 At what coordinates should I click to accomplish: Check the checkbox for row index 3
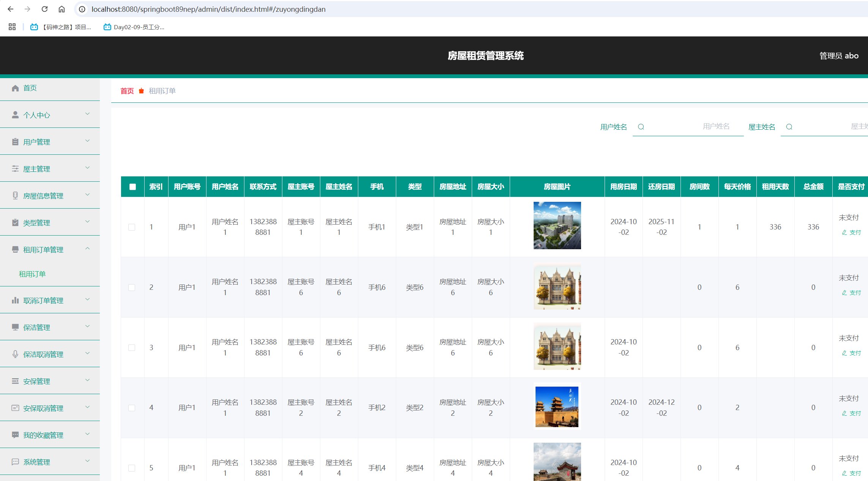[132, 347]
